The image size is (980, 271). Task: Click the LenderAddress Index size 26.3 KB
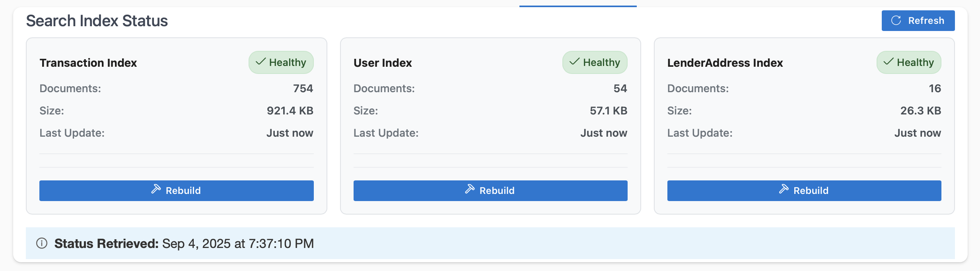[x=920, y=110]
